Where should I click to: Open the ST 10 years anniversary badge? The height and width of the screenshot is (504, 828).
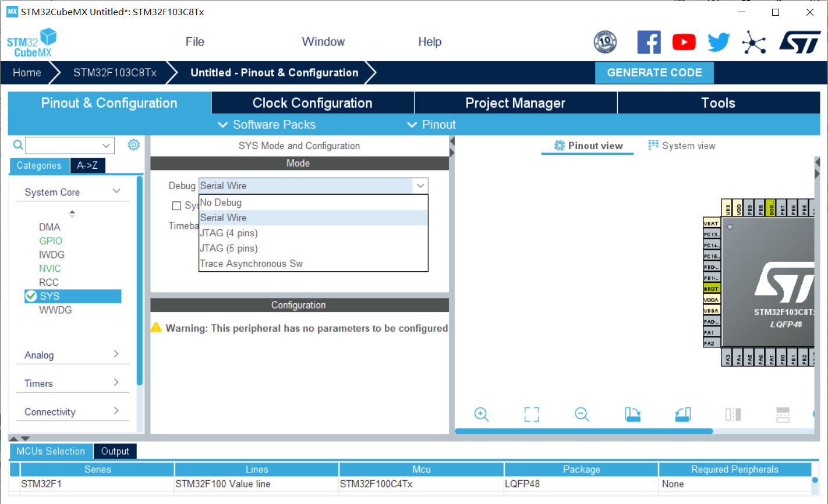[605, 42]
